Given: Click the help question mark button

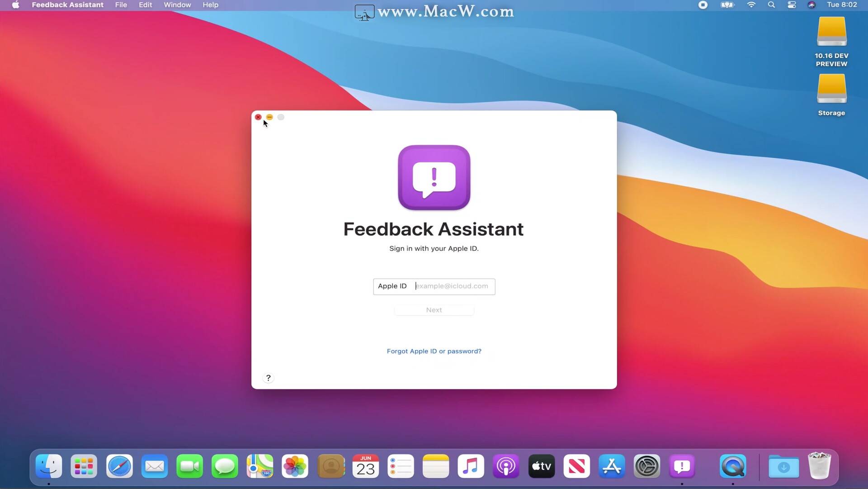Looking at the screenshot, I should pos(268,378).
